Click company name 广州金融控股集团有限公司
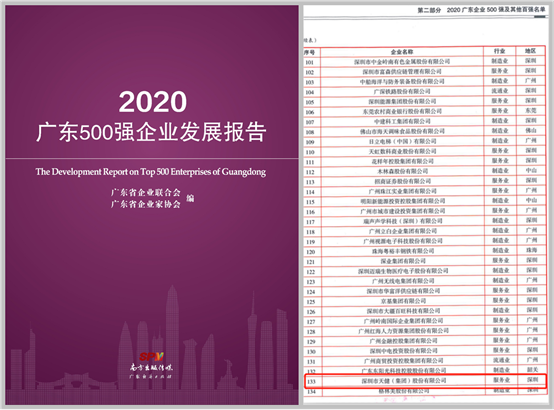 click(x=403, y=341)
